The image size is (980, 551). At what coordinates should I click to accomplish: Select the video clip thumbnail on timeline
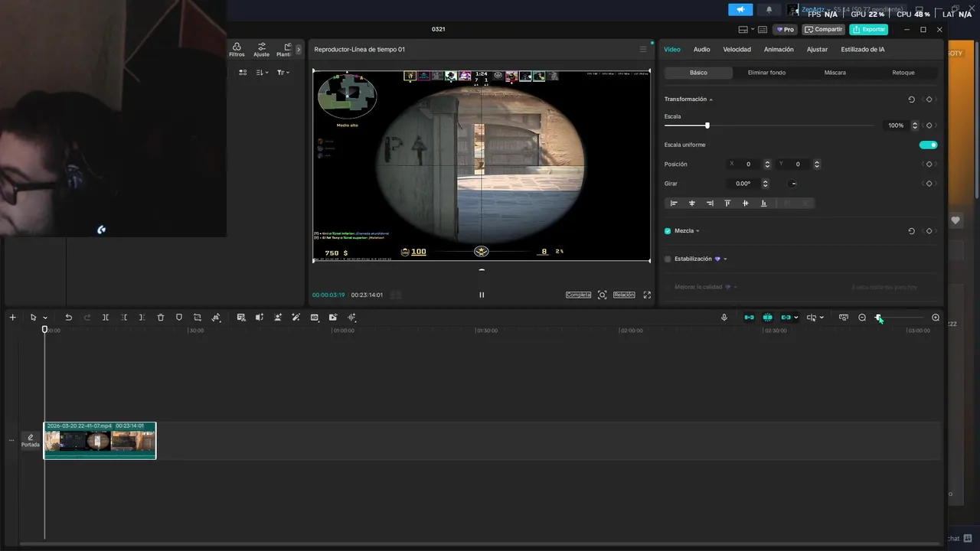100,441
